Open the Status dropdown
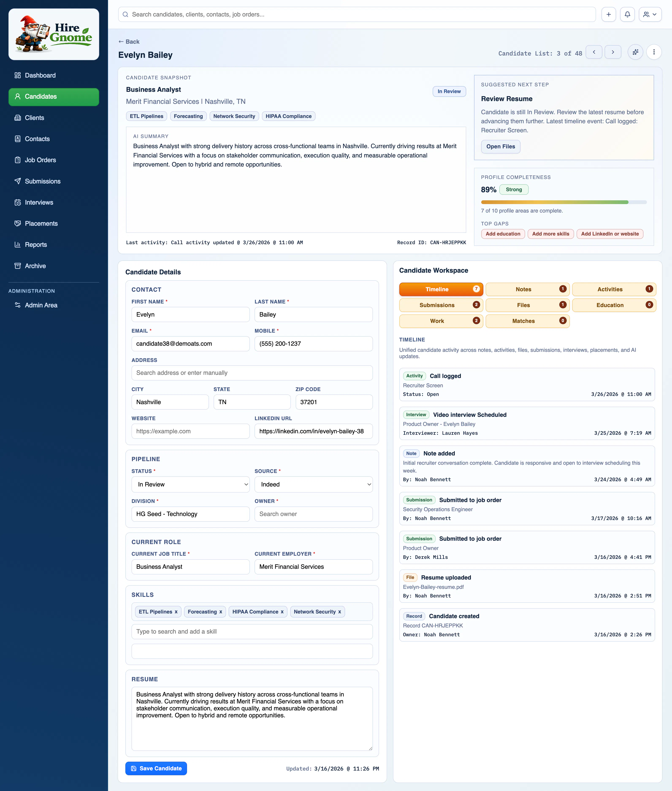Image resolution: width=672 pixels, height=791 pixels. pyautogui.click(x=190, y=484)
